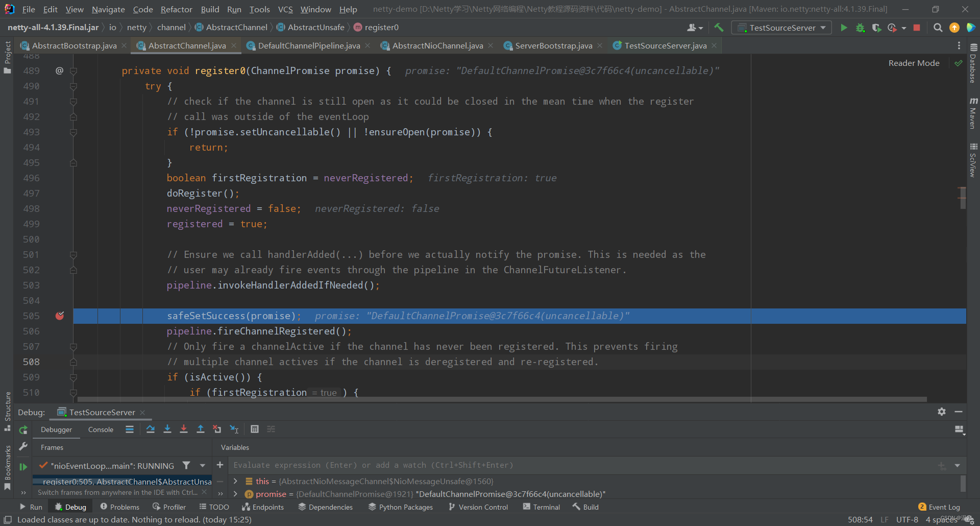This screenshot has width=980, height=526.
Task: Click the Step Over debugger icon
Action: 151,429
